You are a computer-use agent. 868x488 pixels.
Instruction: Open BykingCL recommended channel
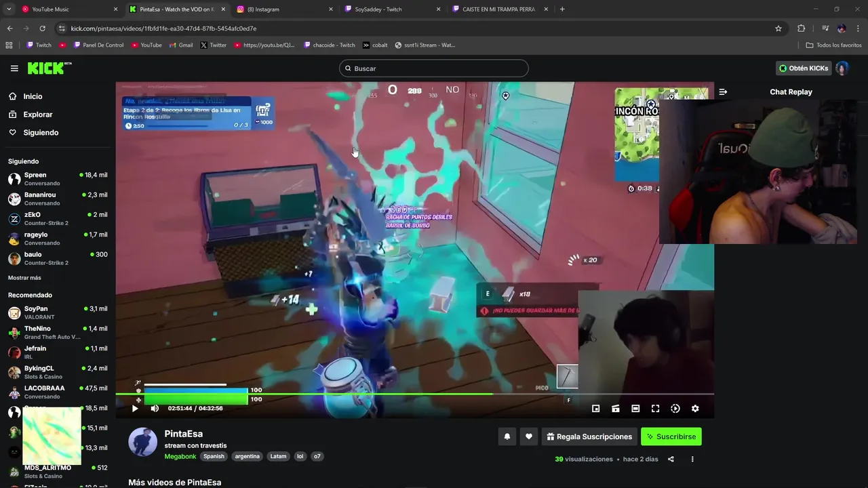pos(58,372)
